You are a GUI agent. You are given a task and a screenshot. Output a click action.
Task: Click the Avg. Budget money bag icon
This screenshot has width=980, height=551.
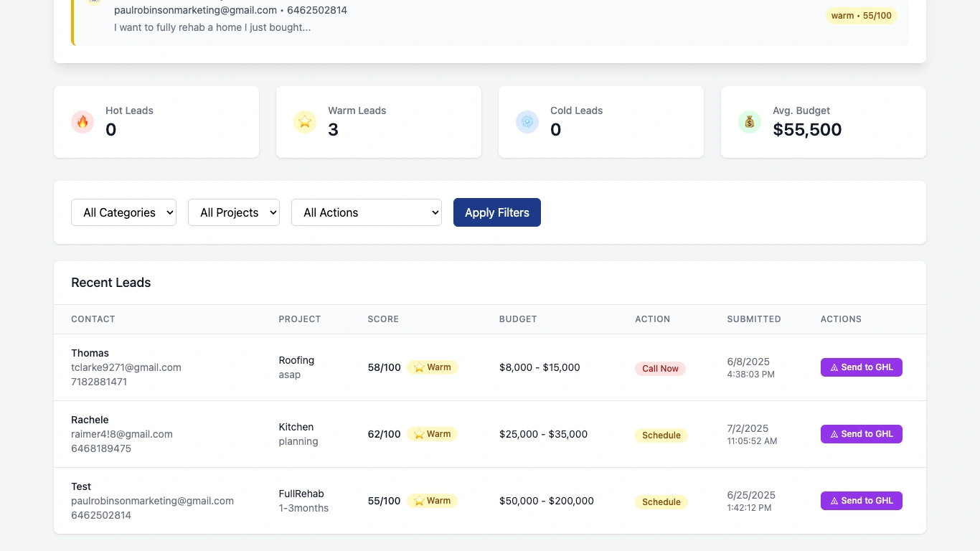click(750, 122)
